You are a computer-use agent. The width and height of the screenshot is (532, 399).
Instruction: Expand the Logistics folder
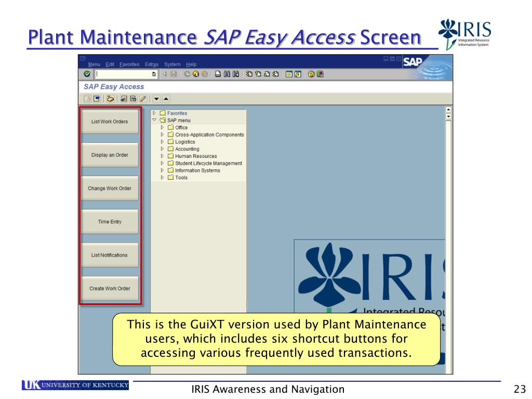click(162, 142)
